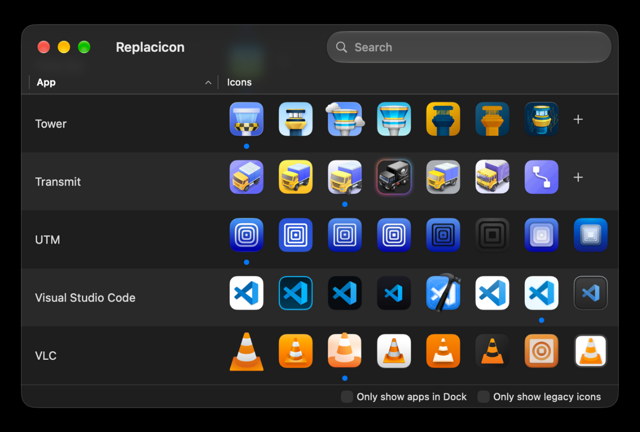The height and width of the screenshot is (432, 640).
Task: Choose the last VLC icon with a white border
Action: [591, 351]
